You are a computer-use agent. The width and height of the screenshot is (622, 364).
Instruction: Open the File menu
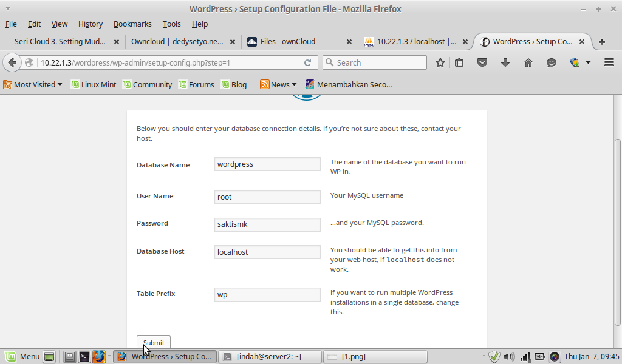11,24
